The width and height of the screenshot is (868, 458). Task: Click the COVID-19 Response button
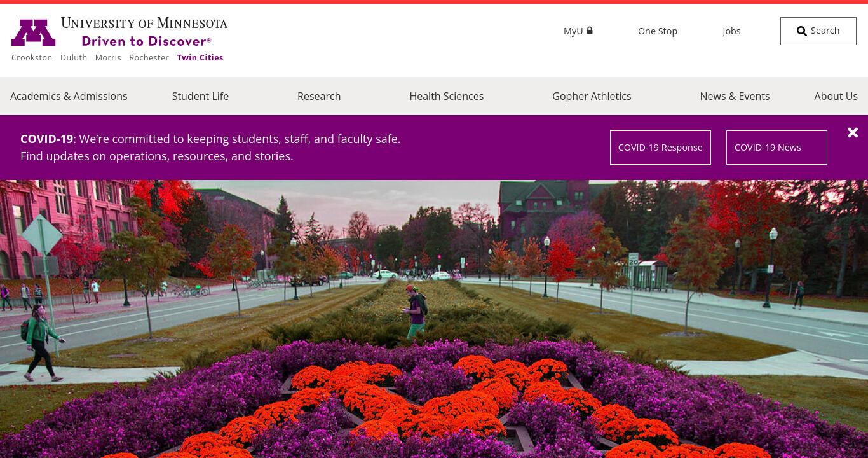[x=660, y=148]
